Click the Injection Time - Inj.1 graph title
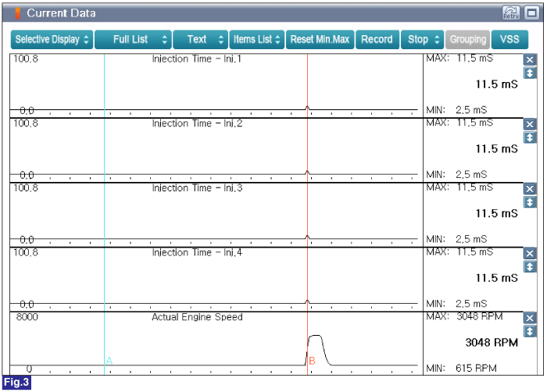Screen dimensions: 547x392 click(x=197, y=59)
